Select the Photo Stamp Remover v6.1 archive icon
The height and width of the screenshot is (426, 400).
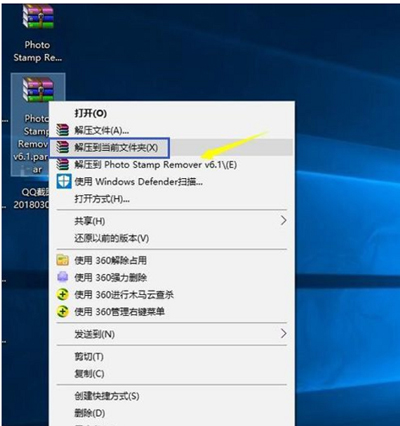click(x=38, y=89)
